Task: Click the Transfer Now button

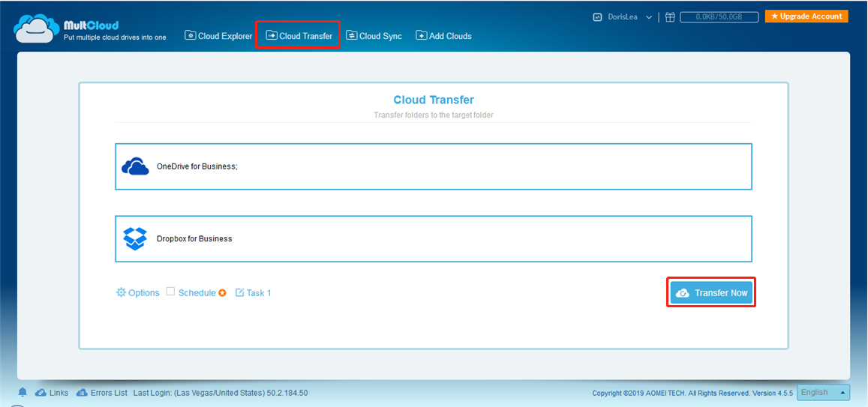Action: click(x=711, y=293)
